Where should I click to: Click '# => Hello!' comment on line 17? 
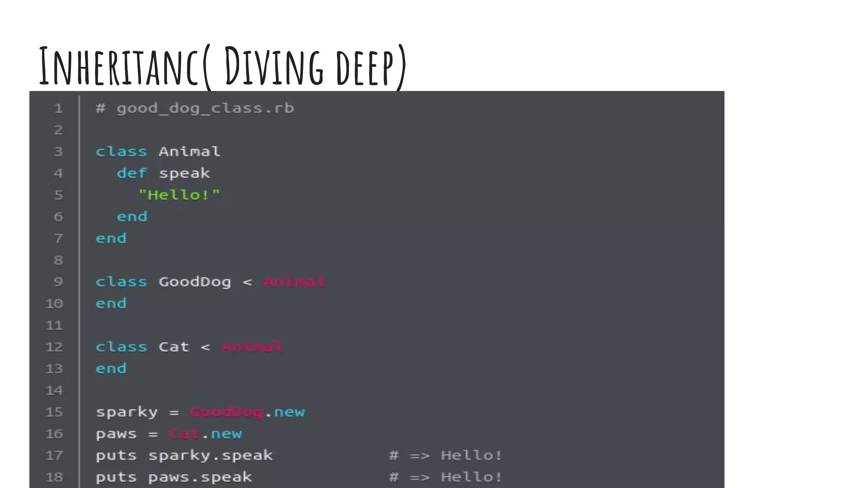point(446,455)
